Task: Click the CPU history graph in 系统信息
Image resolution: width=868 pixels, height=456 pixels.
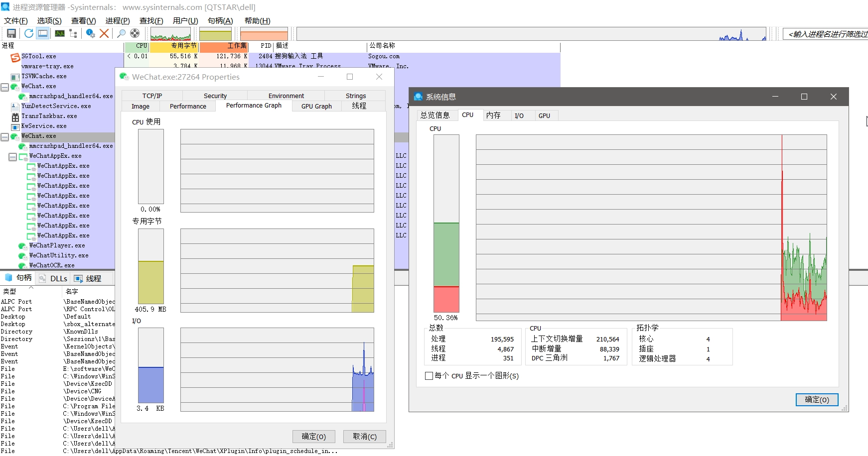Action: [651, 228]
